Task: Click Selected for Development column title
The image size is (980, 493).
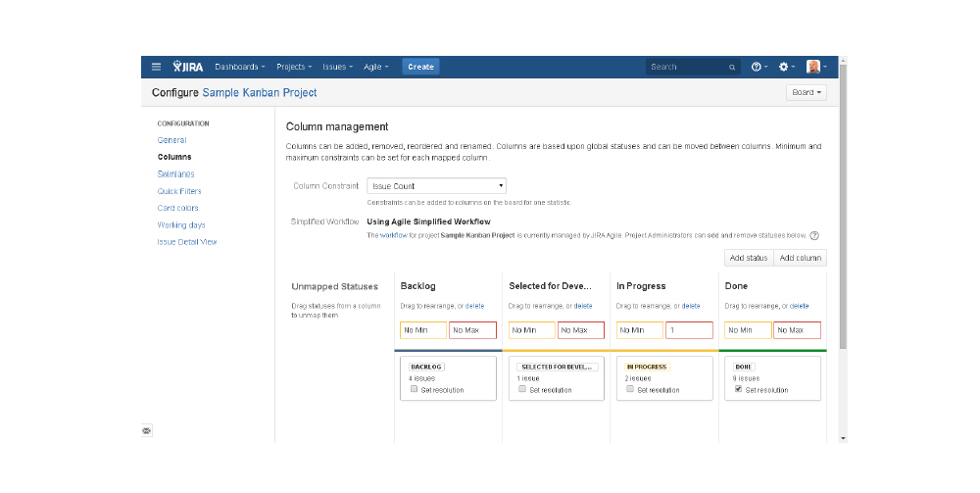Action: coord(550,286)
